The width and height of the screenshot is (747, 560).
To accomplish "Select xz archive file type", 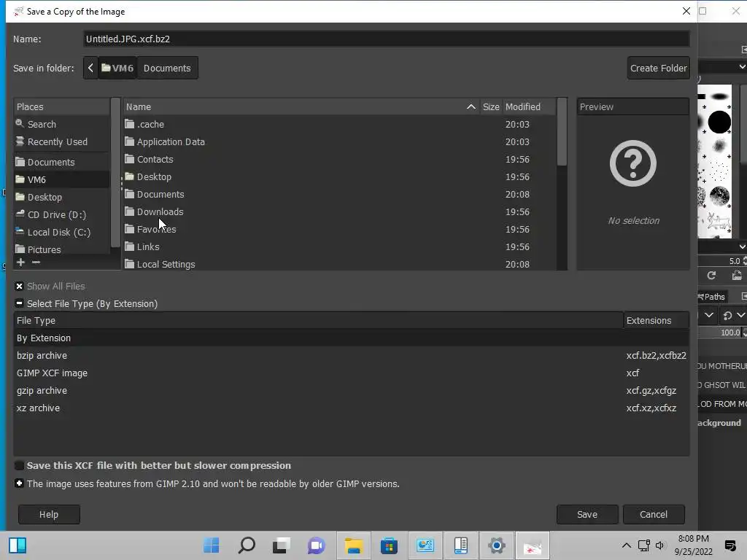I will click(352, 408).
